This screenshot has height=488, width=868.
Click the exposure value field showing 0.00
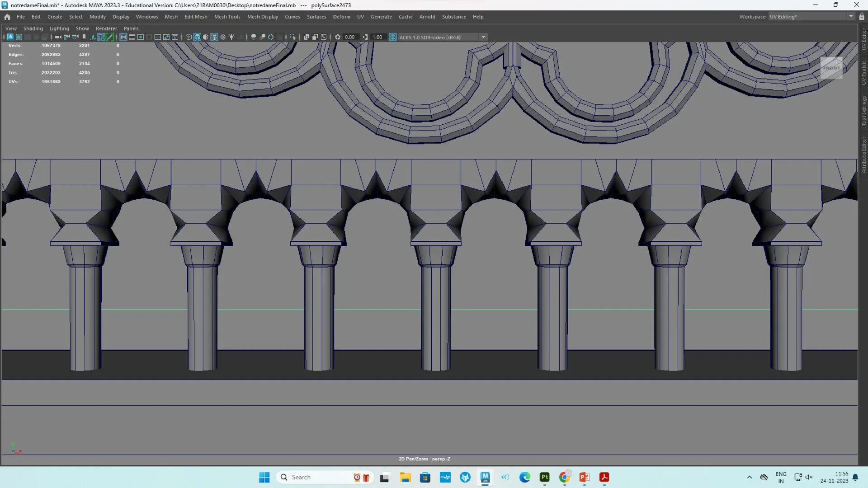(350, 37)
